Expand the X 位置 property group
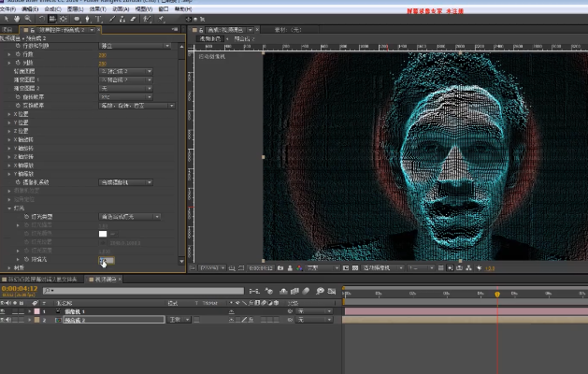This screenshot has width=588, height=374. tap(9, 114)
